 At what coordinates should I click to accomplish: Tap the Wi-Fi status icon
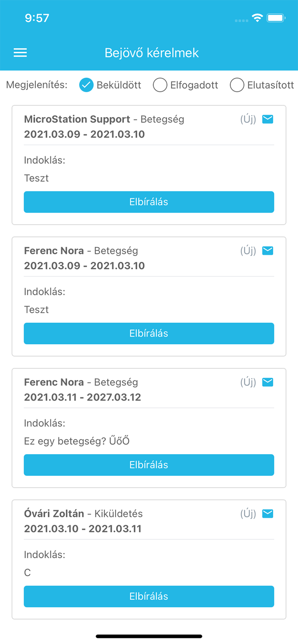point(258,18)
